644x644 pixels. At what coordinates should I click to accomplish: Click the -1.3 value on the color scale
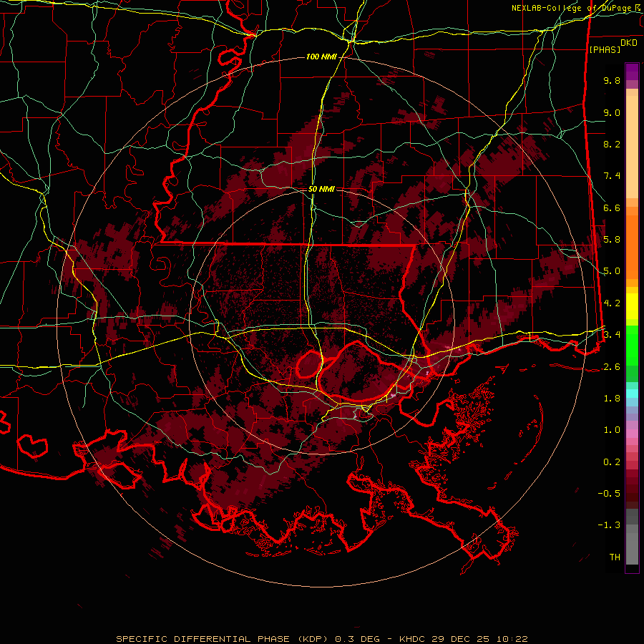point(609,525)
